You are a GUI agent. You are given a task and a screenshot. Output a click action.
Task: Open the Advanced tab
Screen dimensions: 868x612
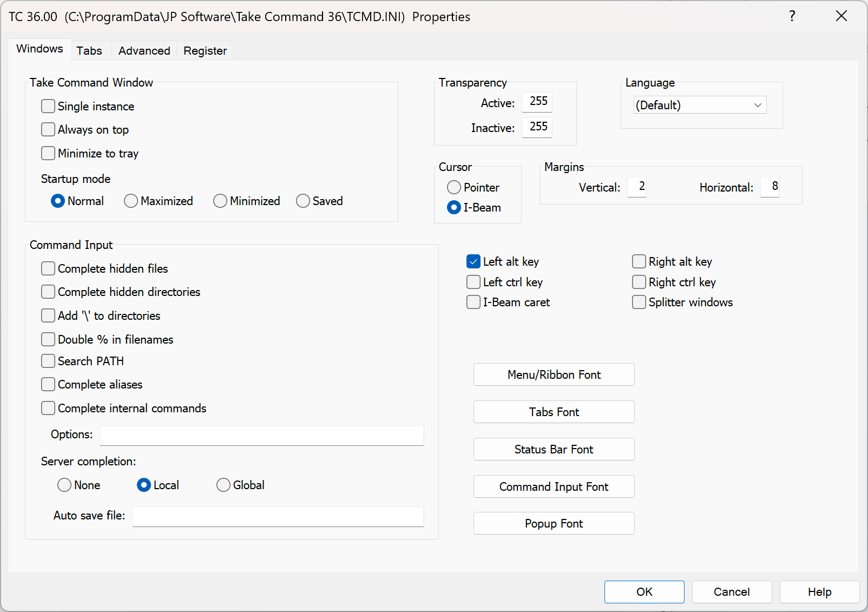pos(144,51)
